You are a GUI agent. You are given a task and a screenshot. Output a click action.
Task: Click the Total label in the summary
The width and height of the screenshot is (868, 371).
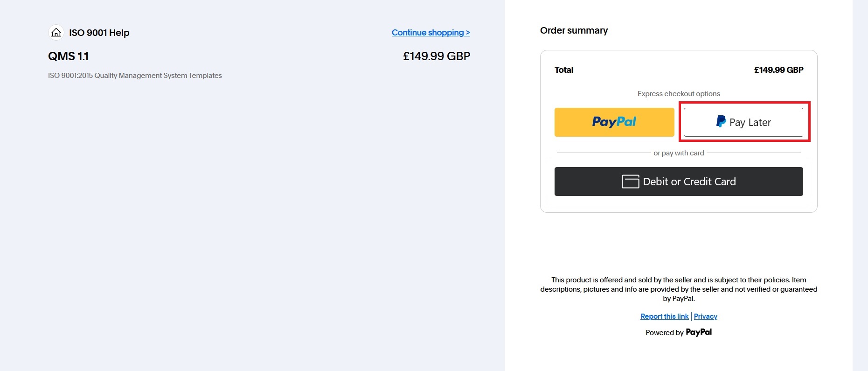pos(564,70)
